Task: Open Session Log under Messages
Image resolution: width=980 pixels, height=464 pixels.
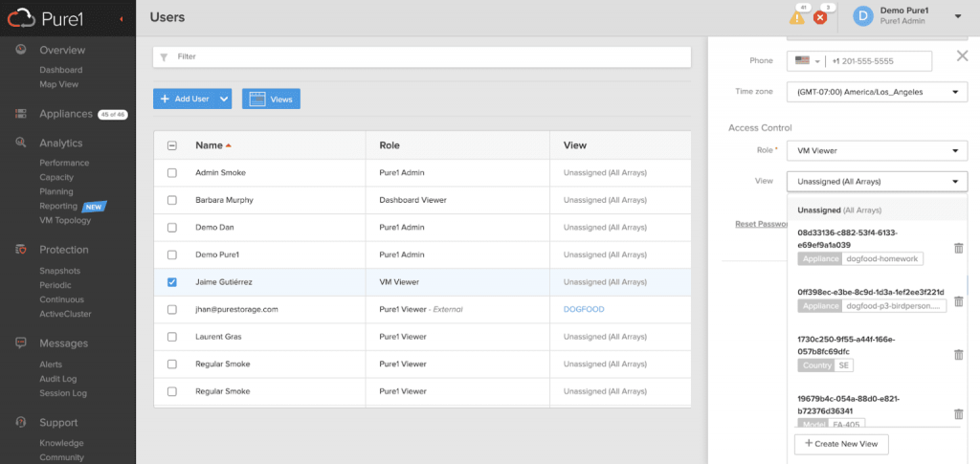Action: click(x=63, y=393)
